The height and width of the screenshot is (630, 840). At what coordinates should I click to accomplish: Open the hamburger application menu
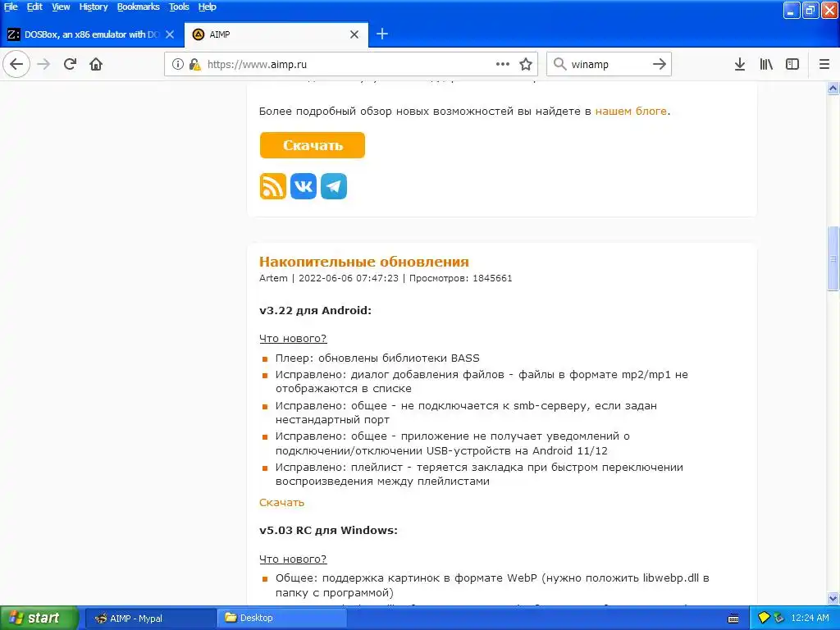[824, 64]
